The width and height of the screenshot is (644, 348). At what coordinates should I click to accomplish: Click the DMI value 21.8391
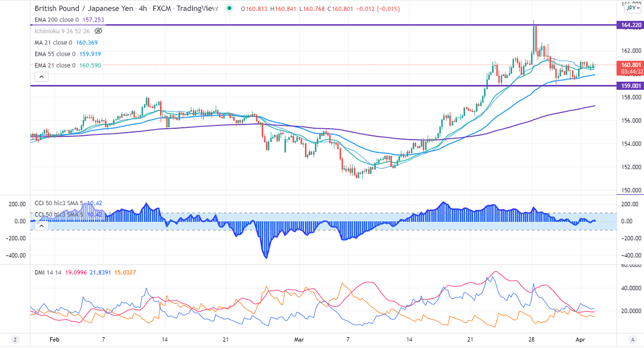[x=100, y=272]
